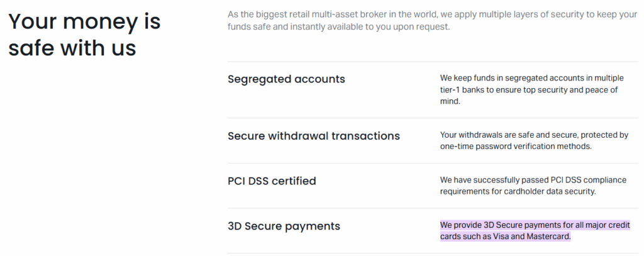This screenshot has height=256, width=644.
Task: Click the "Secure withdrawal transactions" heading
Action: click(x=314, y=136)
